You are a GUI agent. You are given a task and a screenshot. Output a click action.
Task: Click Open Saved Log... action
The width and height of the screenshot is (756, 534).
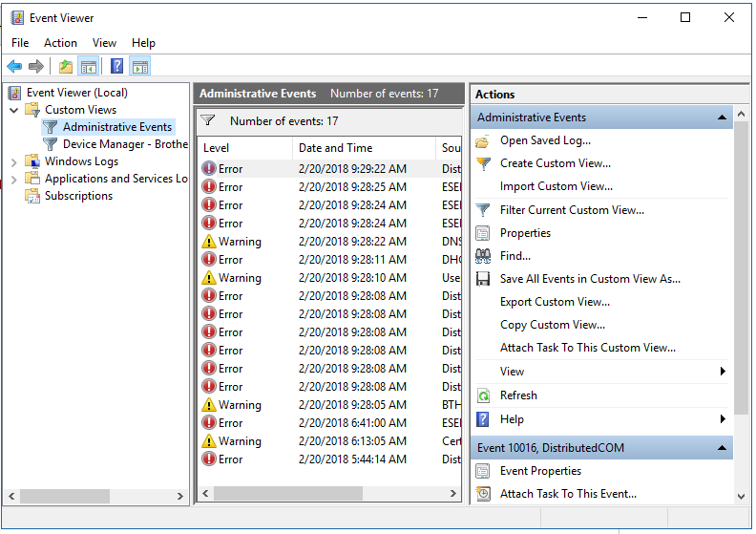click(x=545, y=140)
